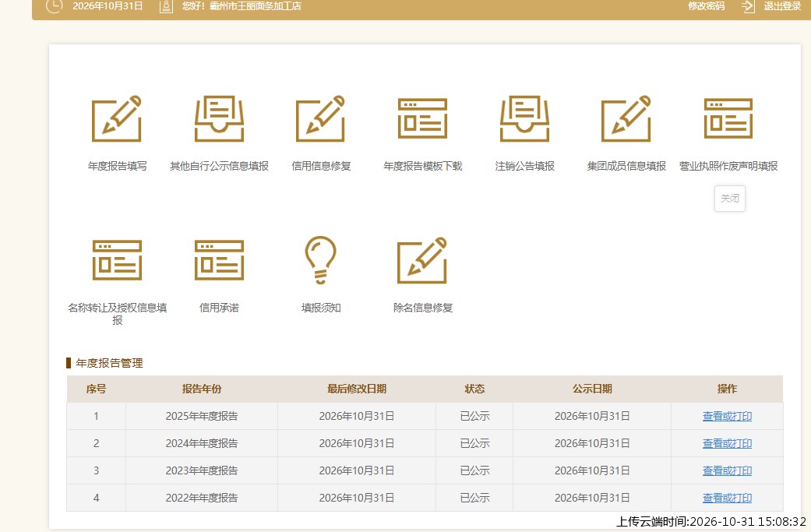Click the 最后修改日期 column header
This screenshot has width=811, height=532.
357,389
